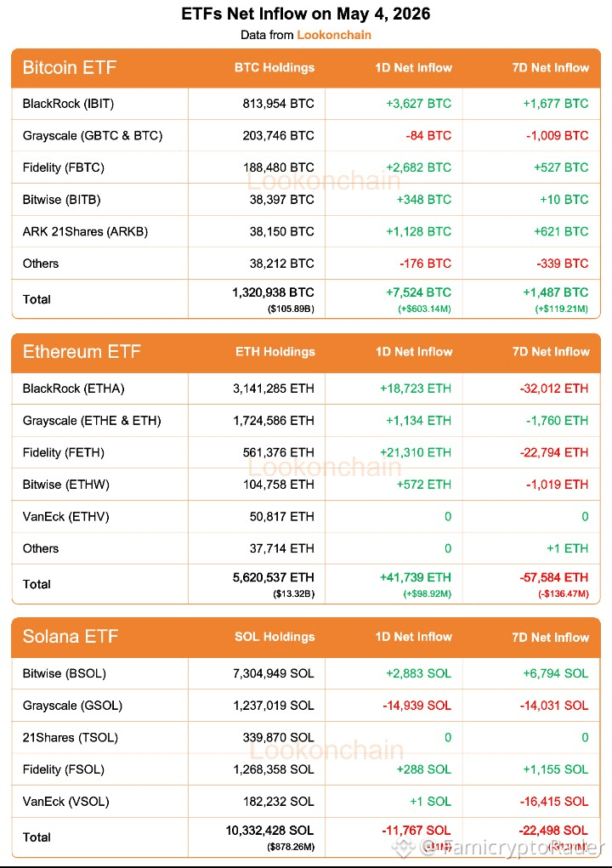Click the Fidelity (FBTC) row label
The image size is (612, 868).
63,167
